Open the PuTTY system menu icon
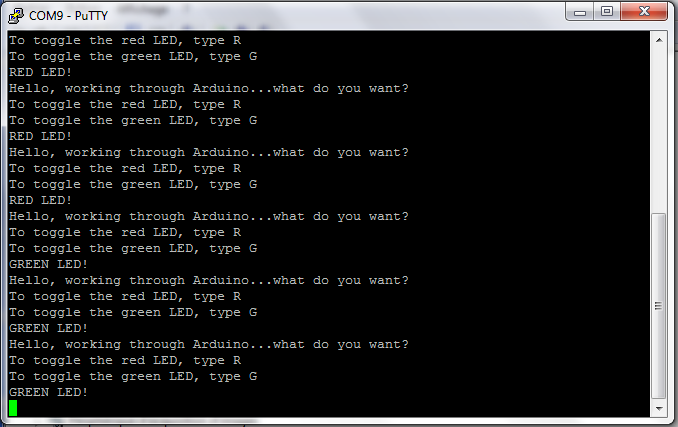 click(16, 13)
